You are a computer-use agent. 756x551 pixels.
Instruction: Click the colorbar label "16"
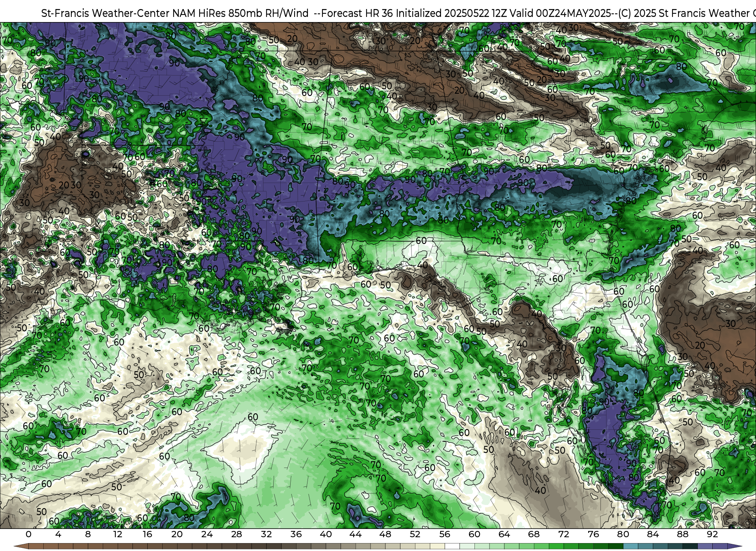[147, 534]
